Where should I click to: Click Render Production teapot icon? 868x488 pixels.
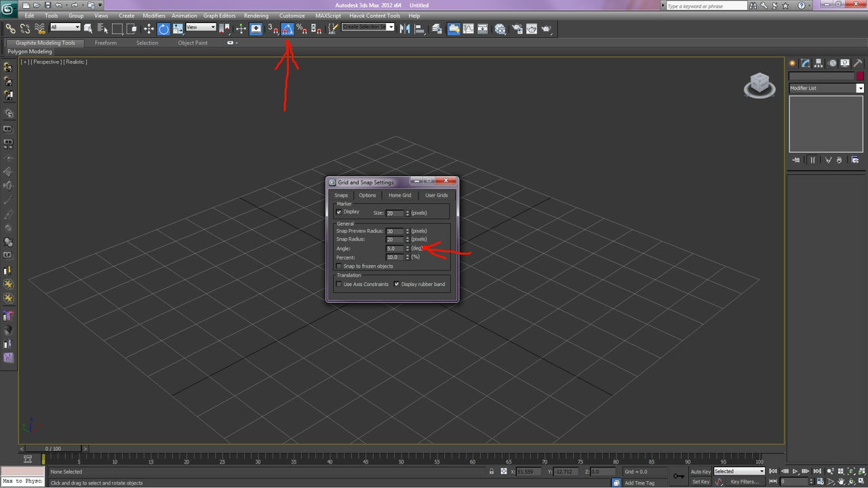547,28
